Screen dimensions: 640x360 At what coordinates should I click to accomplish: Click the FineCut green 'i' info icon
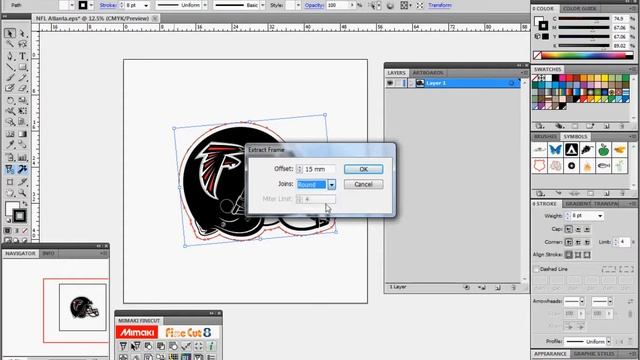click(x=211, y=346)
